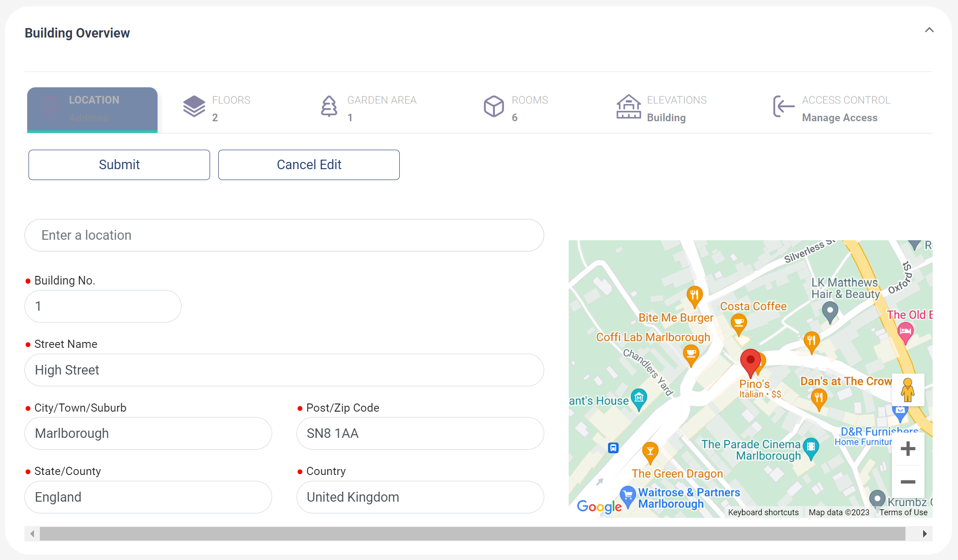Open the map Terms of Use link
958x560 pixels.
[x=903, y=513]
